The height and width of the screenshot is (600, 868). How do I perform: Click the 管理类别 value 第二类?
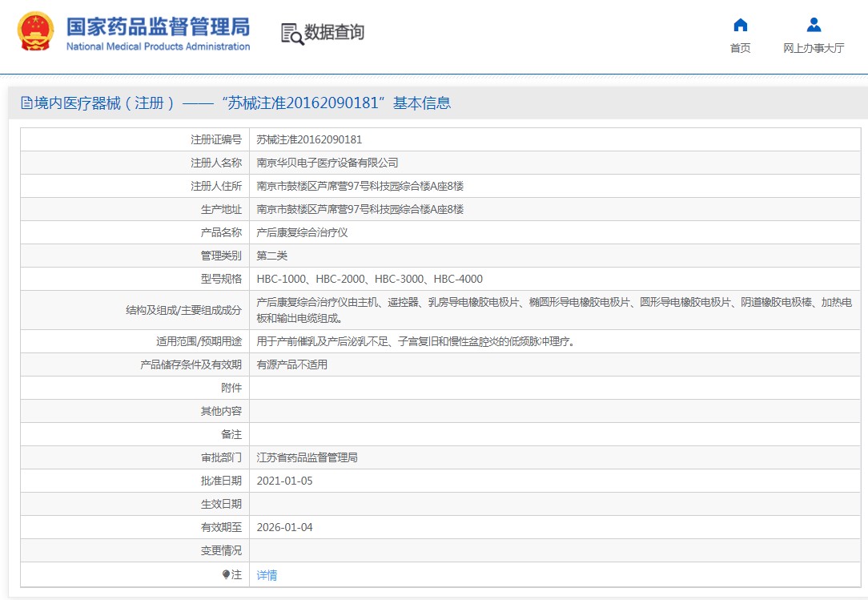click(271, 256)
